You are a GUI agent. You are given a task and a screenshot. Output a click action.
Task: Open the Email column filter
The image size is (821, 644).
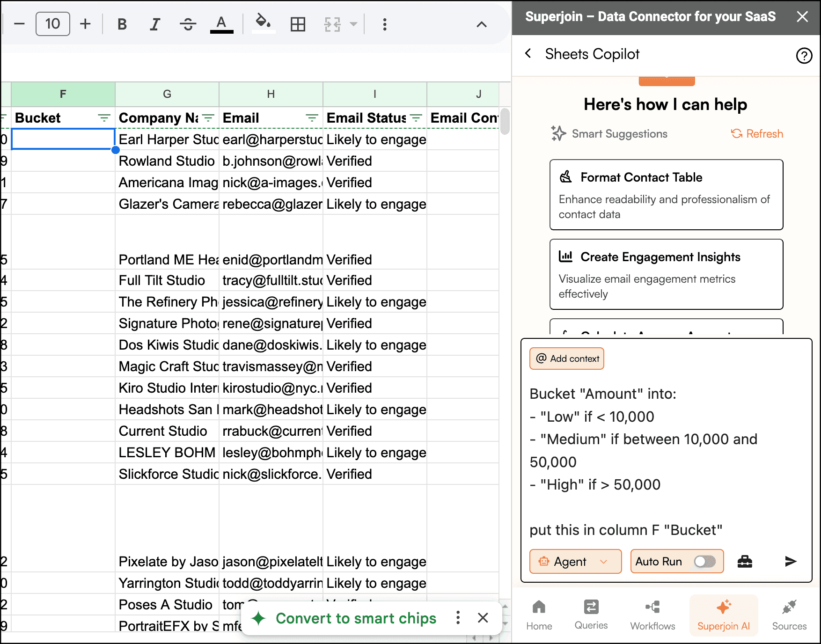click(x=312, y=118)
